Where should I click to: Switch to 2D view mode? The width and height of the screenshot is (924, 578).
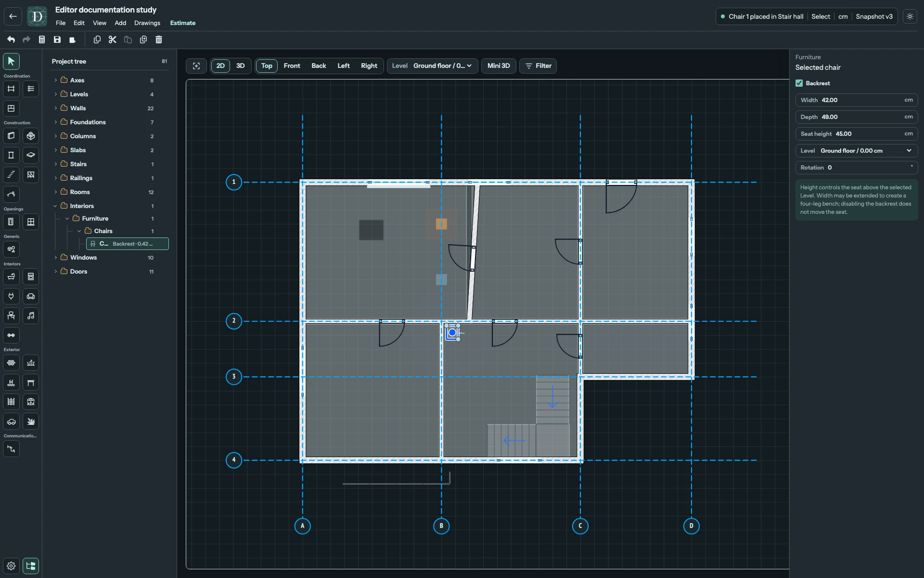pyautogui.click(x=220, y=66)
